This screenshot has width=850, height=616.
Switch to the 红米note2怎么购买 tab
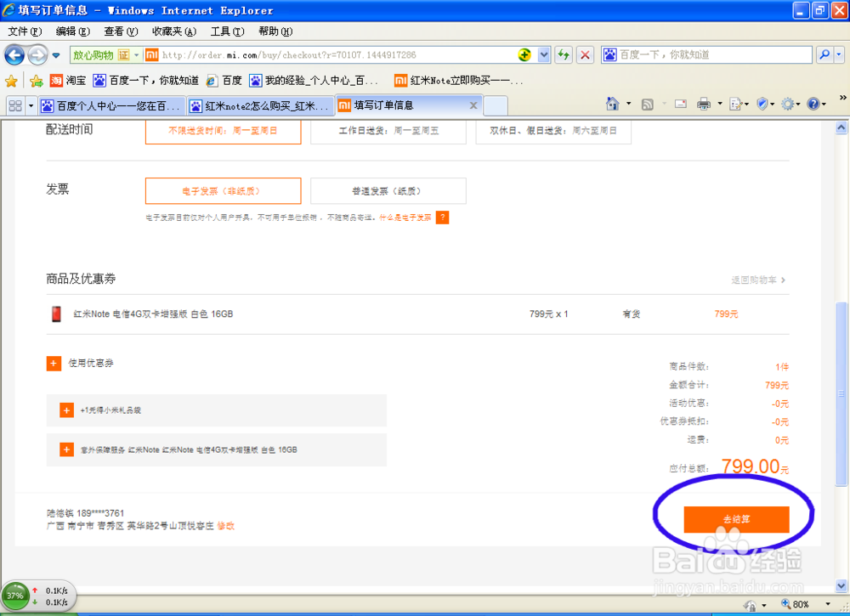261,105
